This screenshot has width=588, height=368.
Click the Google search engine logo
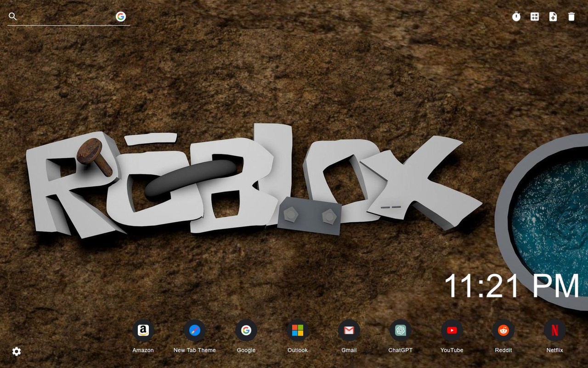(x=121, y=17)
